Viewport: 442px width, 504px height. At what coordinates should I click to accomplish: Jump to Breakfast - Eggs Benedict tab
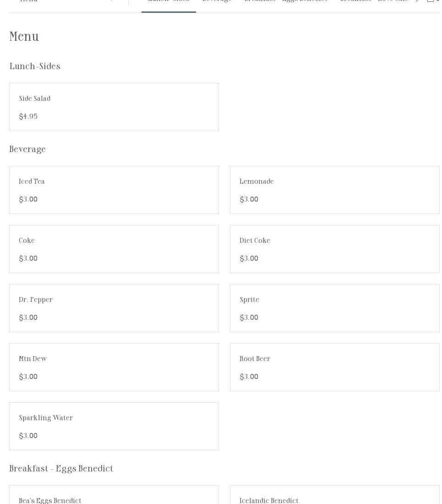[x=286, y=2]
